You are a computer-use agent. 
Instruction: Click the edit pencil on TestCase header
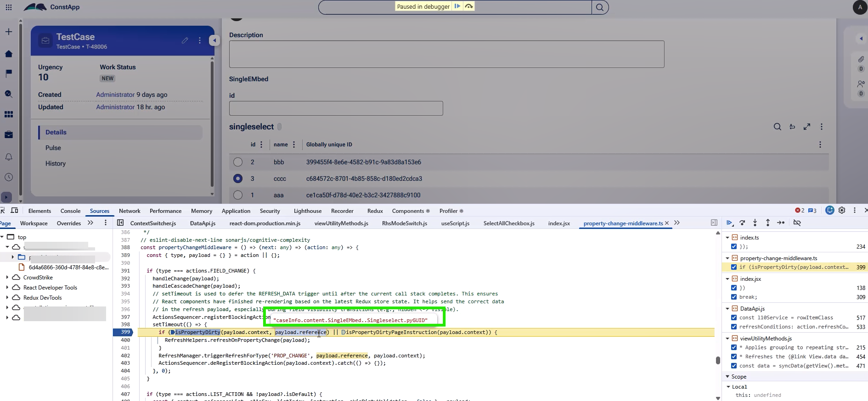coord(185,40)
